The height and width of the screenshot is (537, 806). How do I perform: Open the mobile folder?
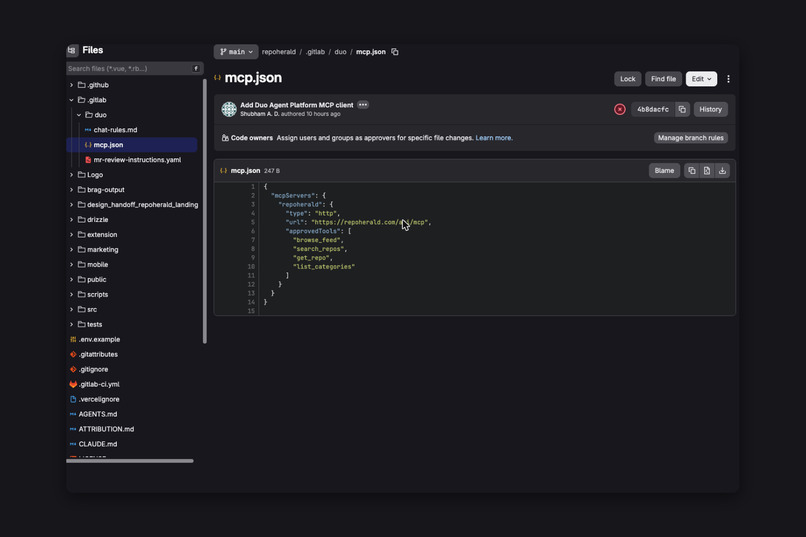click(97, 265)
